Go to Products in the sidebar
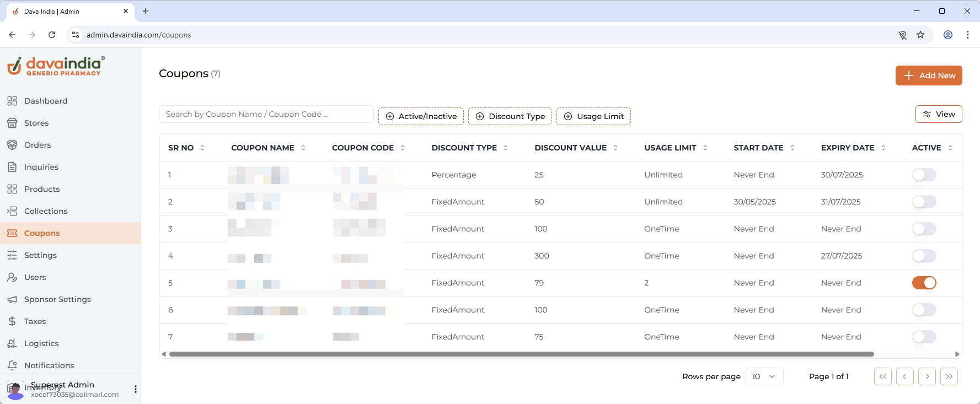980x404 pixels. click(42, 189)
